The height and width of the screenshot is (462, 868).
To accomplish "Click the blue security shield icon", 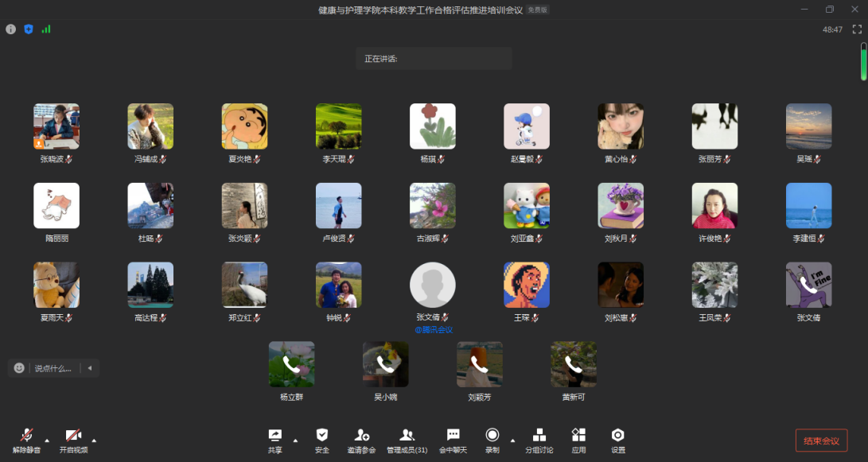I will point(29,29).
